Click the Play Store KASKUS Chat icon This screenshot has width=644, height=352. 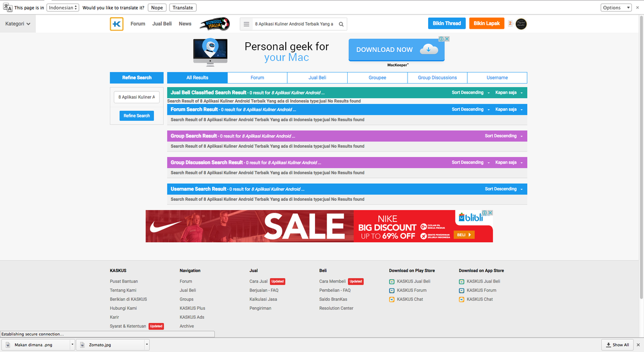click(392, 300)
